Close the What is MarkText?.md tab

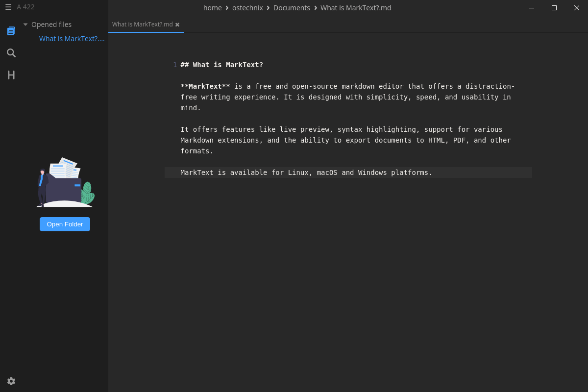[x=177, y=24]
